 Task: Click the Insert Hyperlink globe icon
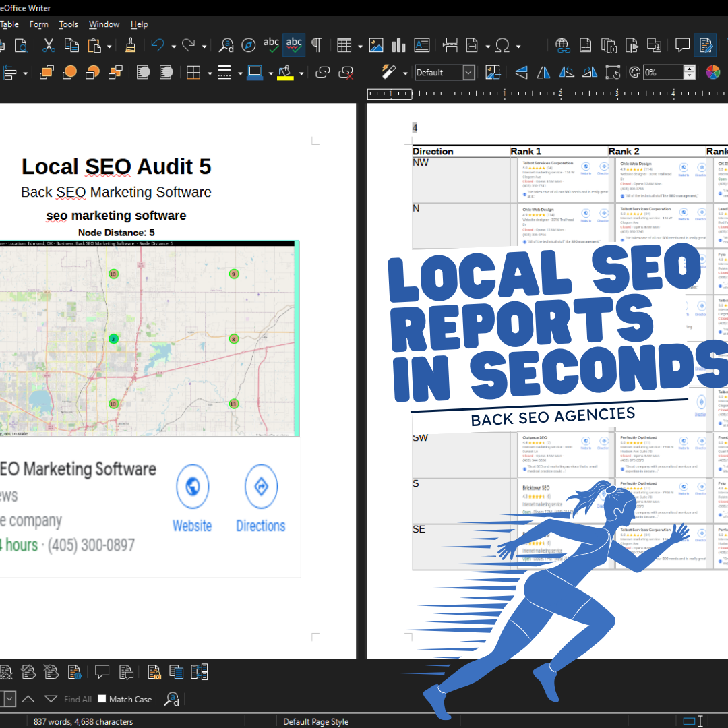coord(562,46)
